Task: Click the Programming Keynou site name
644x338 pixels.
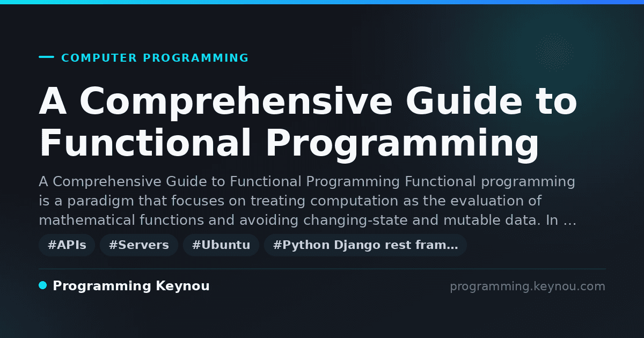Action: pos(131,286)
